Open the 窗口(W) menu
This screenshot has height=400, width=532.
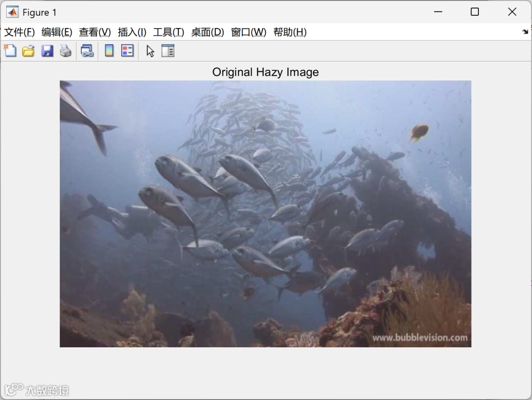pos(249,32)
